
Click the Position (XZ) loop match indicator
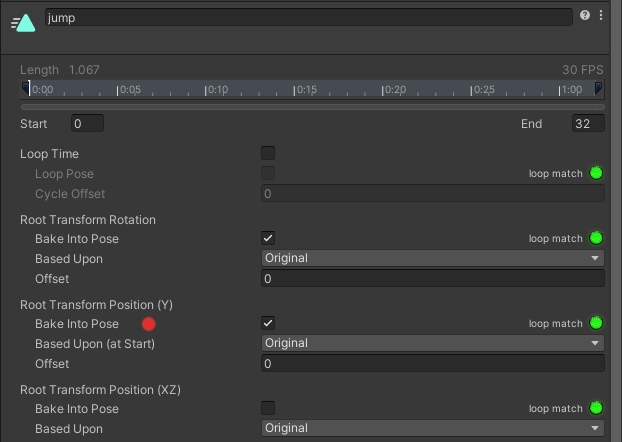[597, 408]
